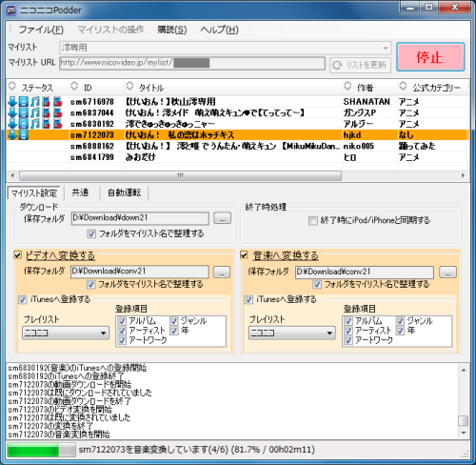Screen dimensions: 476x465
Task: Click the ニコニコPodder app icon in title bar
Action: click(11, 10)
